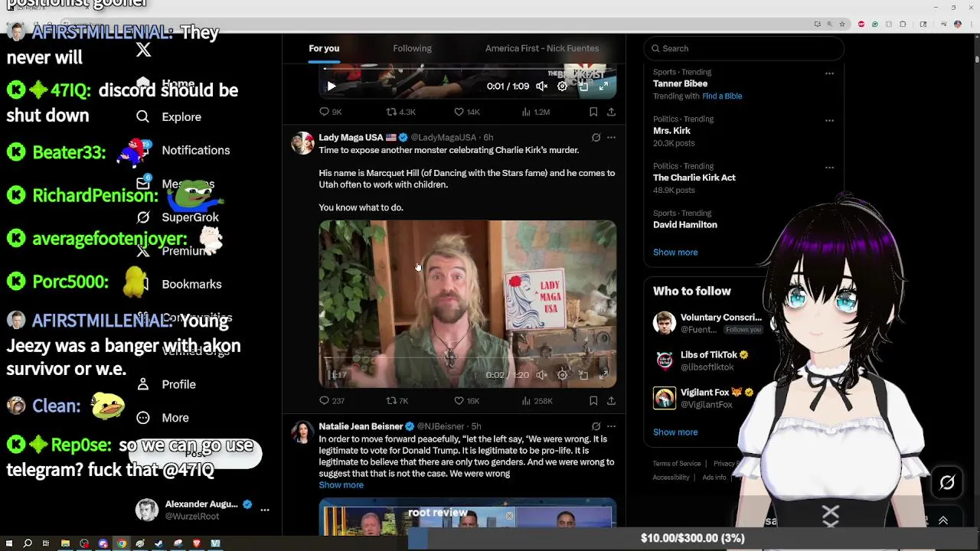Image resolution: width=980 pixels, height=551 pixels.
Task: Like the post with 14K likes
Action: click(466, 112)
